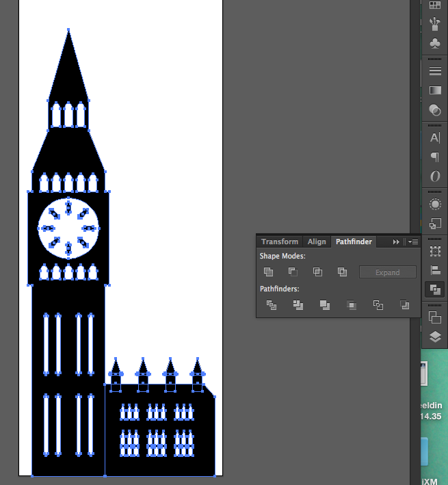Switch to the Align tab
The image size is (448, 485).
coord(317,241)
